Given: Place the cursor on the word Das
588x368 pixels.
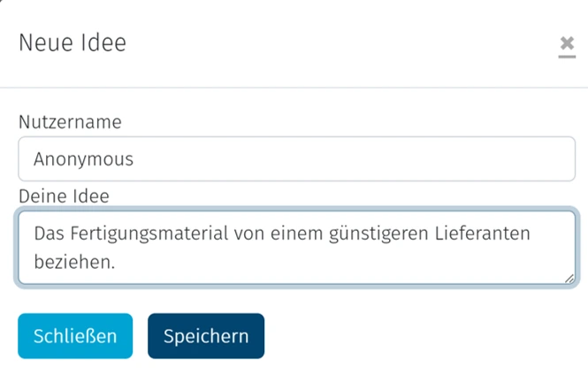Looking at the screenshot, I should [49, 234].
